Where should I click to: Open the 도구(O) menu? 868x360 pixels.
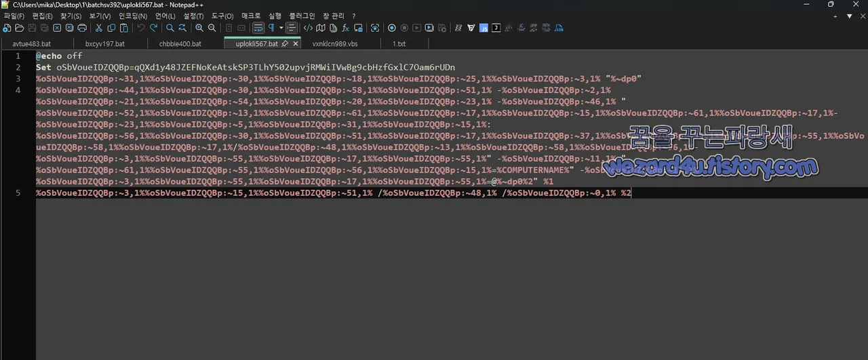222,16
